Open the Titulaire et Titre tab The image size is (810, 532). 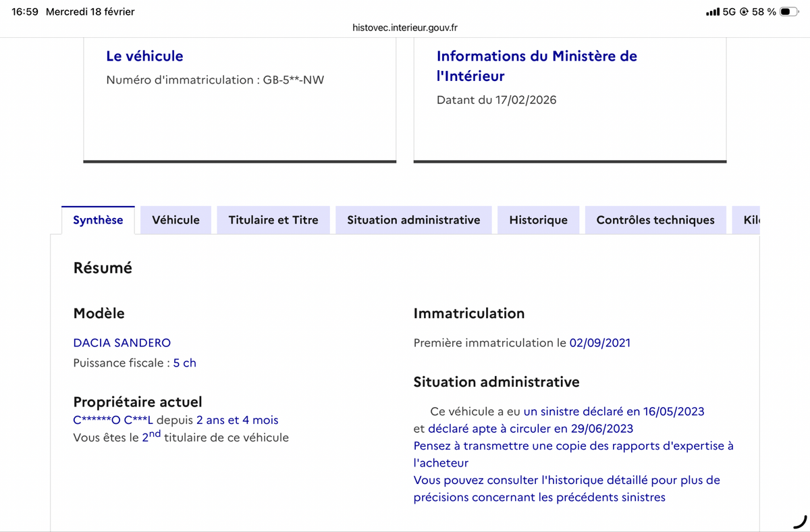(273, 220)
